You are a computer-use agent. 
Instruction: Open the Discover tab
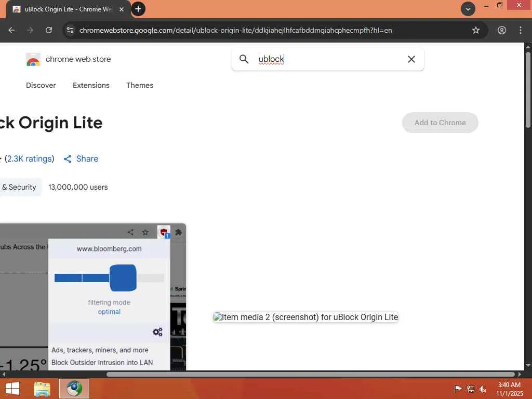41,85
